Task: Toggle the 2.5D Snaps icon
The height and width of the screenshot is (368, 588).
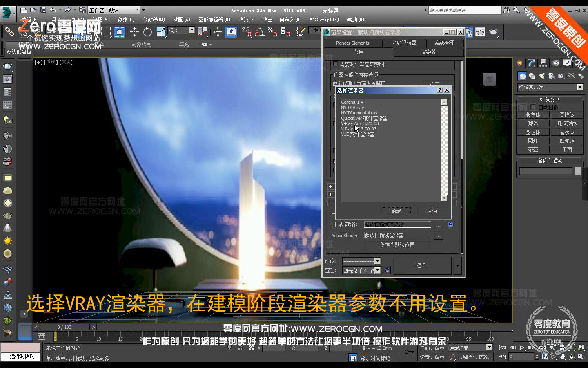Action: click(x=246, y=31)
